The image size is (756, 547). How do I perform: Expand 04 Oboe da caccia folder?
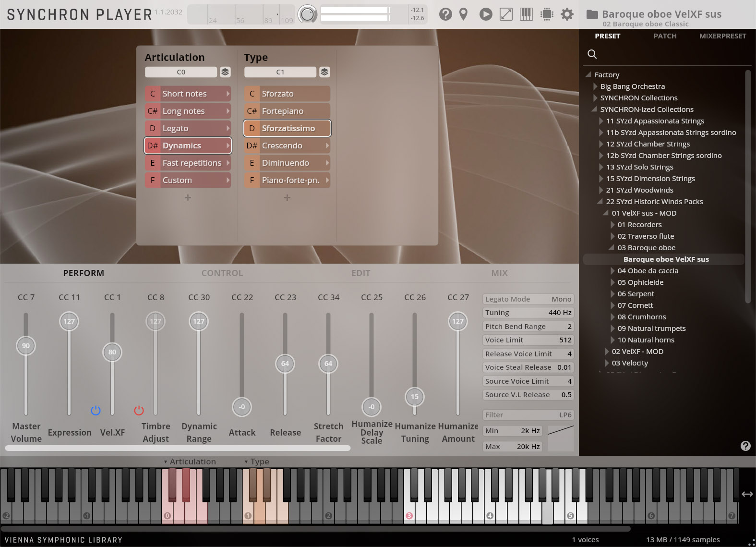click(612, 271)
